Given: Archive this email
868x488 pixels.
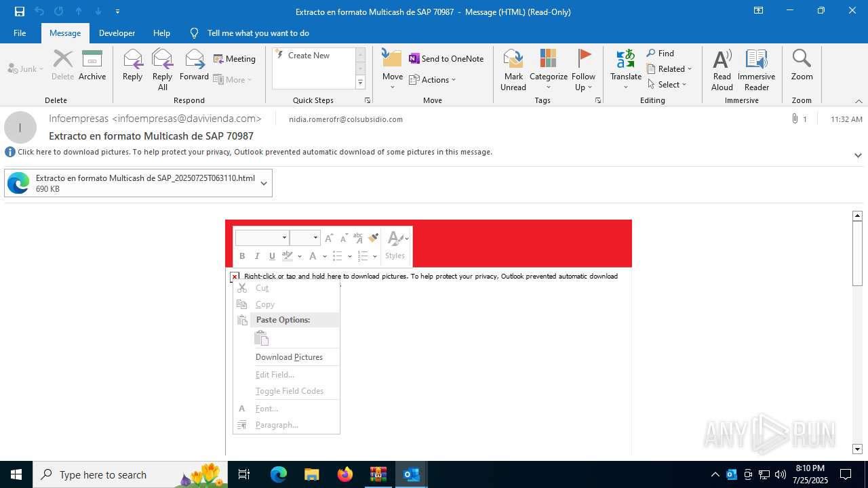Looking at the screenshot, I should pyautogui.click(x=92, y=66).
